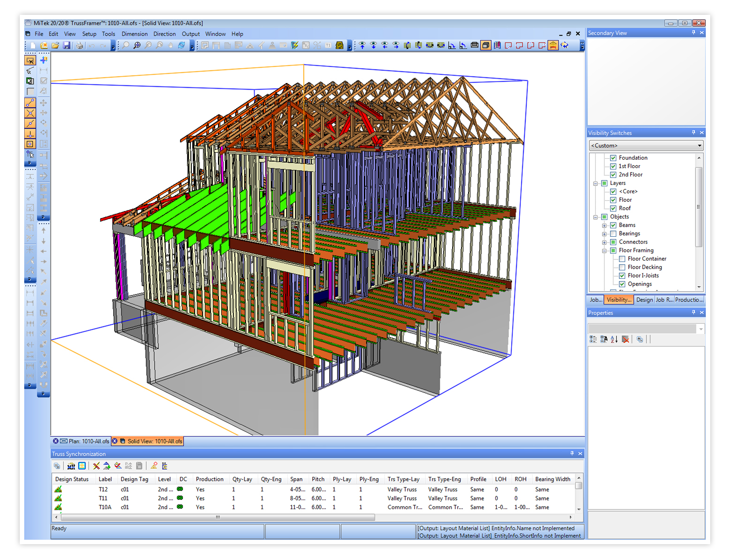Viewport: 730px width, 560px height.
Task: Click the highlighted house roof icon in toolbar
Action: 553,45
